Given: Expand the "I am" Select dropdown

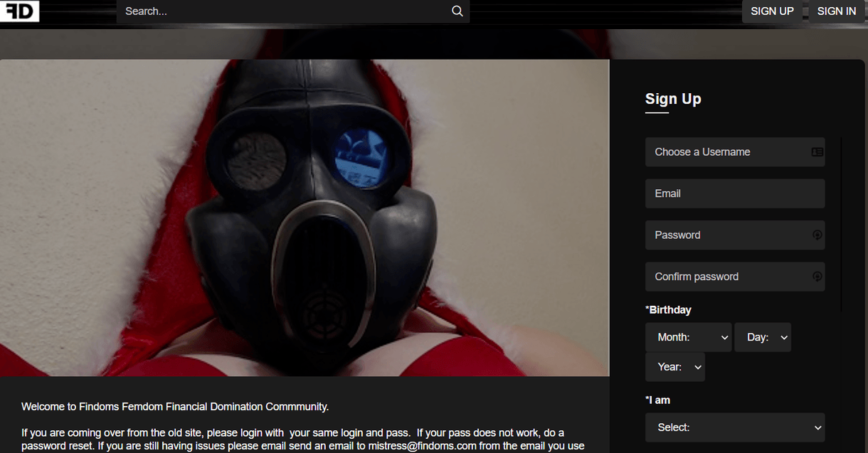Looking at the screenshot, I should pyautogui.click(x=735, y=427).
